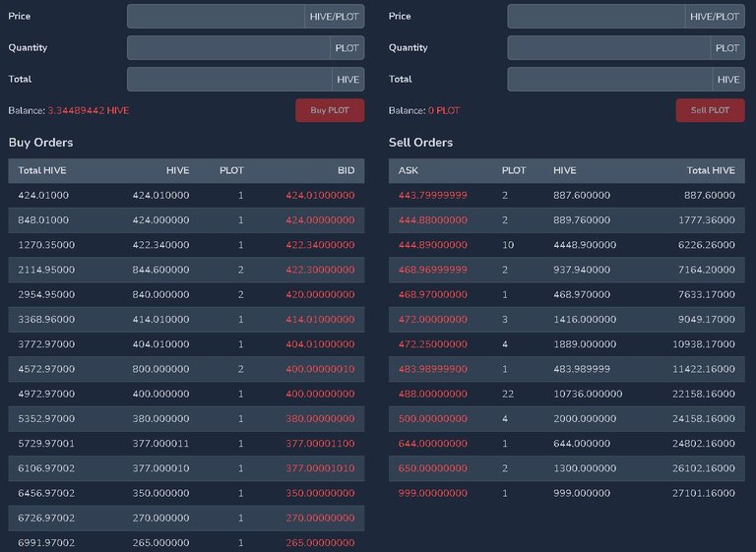The height and width of the screenshot is (552, 756).
Task: Select bid price 404.01000000
Action: click(320, 344)
